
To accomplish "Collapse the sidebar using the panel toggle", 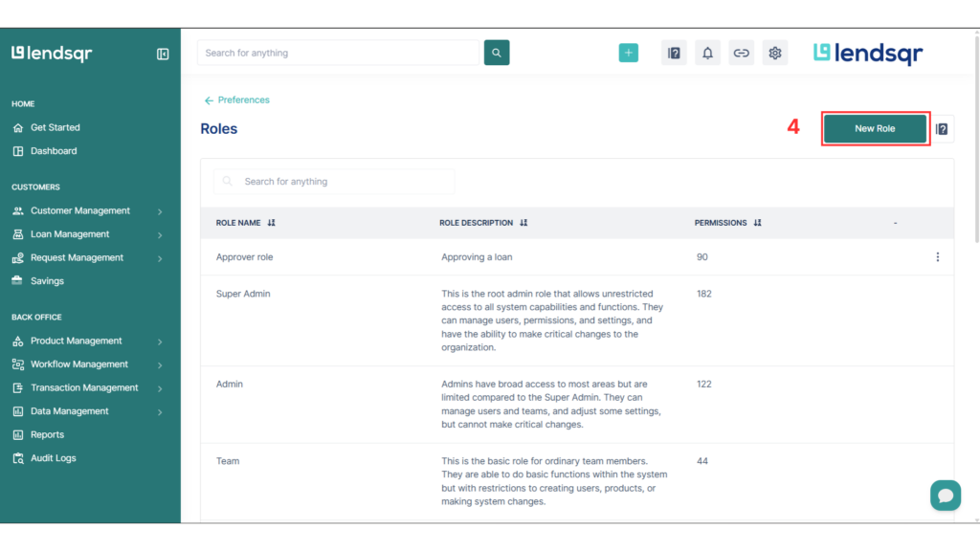I will [163, 55].
